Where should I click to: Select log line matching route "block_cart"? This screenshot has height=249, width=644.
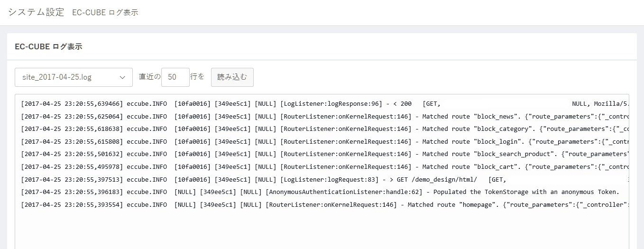[x=325, y=167]
